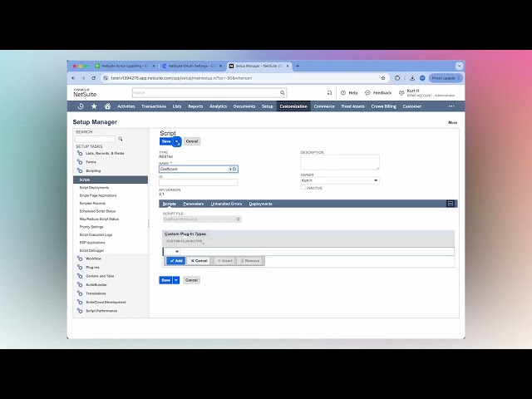This screenshot has height=399, width=532.
Task: Switch to the Deployments subtab
Action: (x=260, y=204)
